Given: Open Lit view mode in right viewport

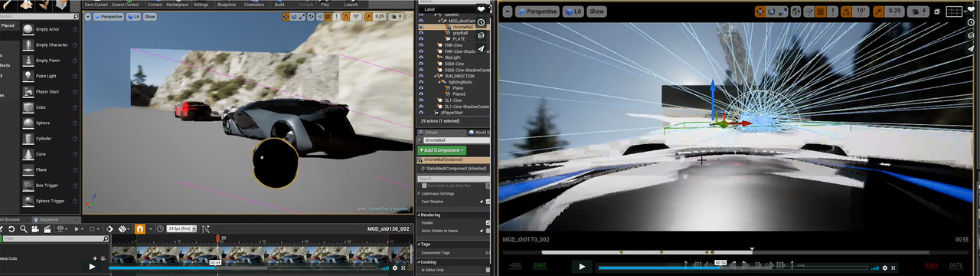Looking at the screenshot, I should coord(573,11).
